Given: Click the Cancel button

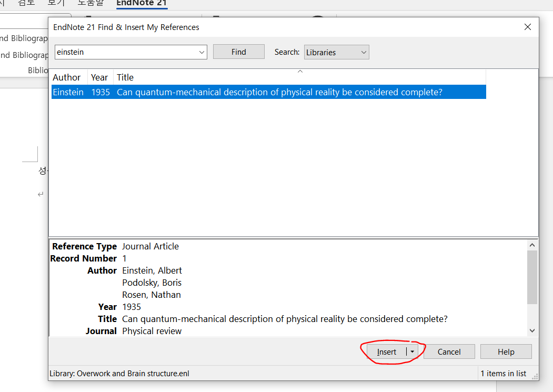Looking at the screenshot, I should point(449,352).
